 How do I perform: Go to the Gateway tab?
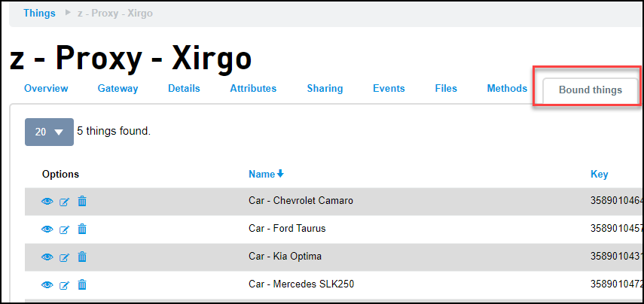pos(118,89)
